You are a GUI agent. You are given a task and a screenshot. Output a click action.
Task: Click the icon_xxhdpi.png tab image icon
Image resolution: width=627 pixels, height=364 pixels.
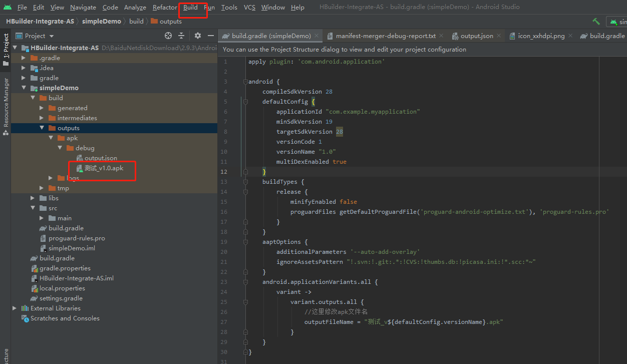511,36
